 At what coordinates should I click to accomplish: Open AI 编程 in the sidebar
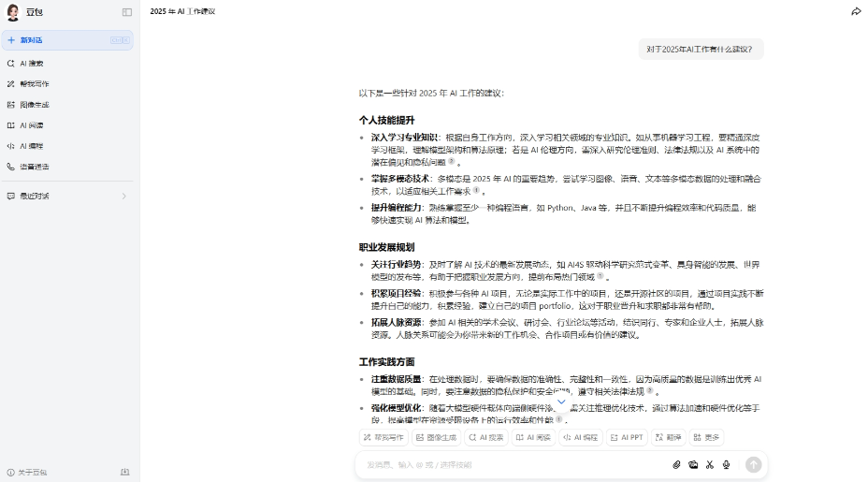pyautogui.click(x=67, y=146)
